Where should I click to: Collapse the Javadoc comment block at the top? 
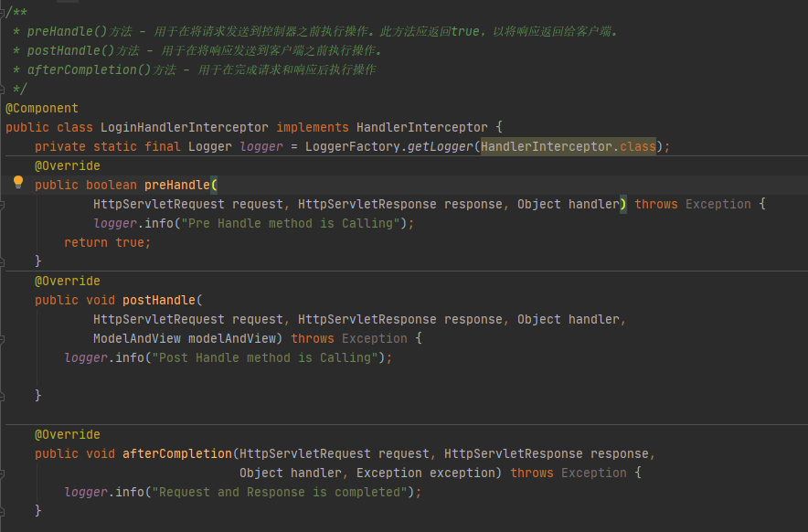tap(3, 12)
